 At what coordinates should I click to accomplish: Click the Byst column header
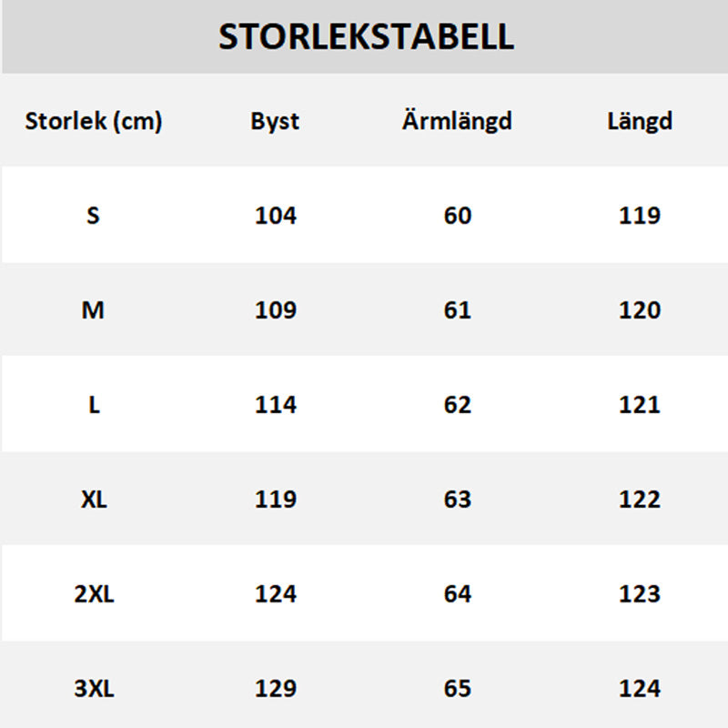click(275, 121)
